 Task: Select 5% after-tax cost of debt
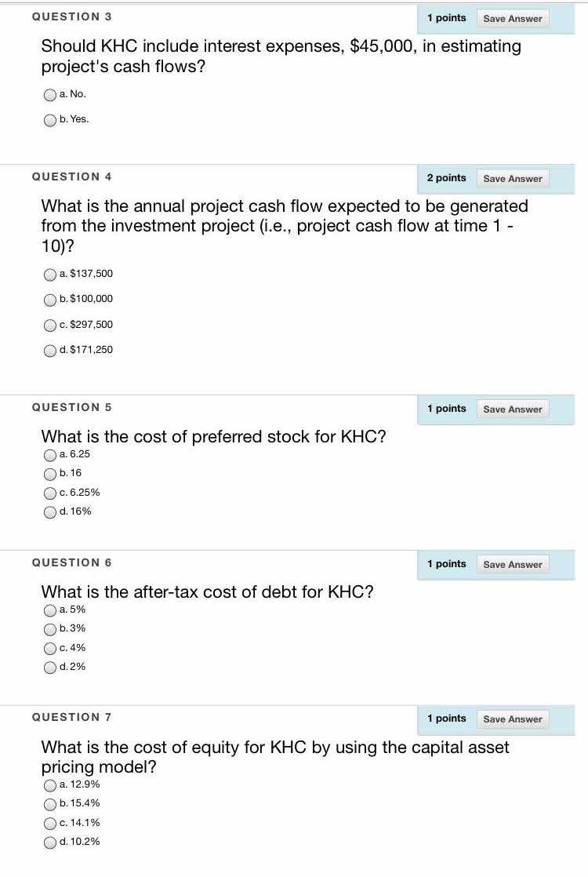pos(50,610)
